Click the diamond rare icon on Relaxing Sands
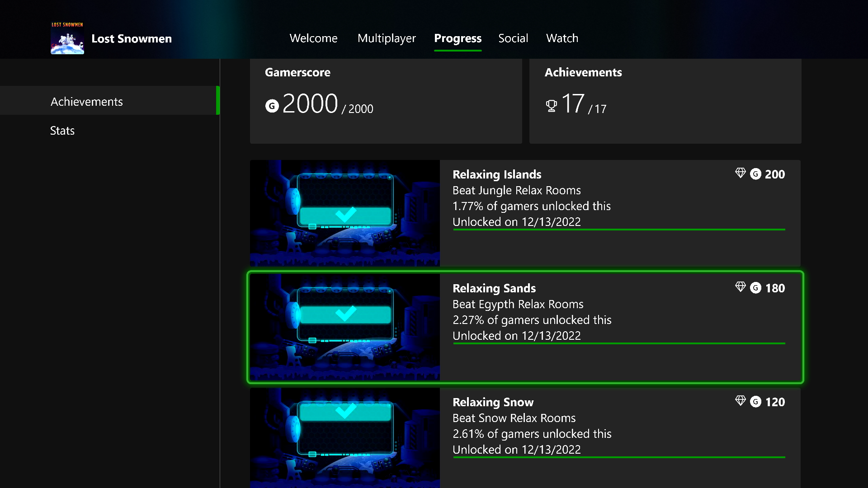The height and width of the screenshot is (488, 868). (x=740, y=287)
